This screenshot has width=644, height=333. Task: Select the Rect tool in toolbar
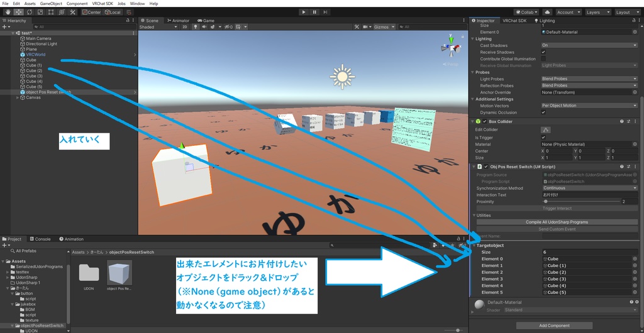click(51, 12)
